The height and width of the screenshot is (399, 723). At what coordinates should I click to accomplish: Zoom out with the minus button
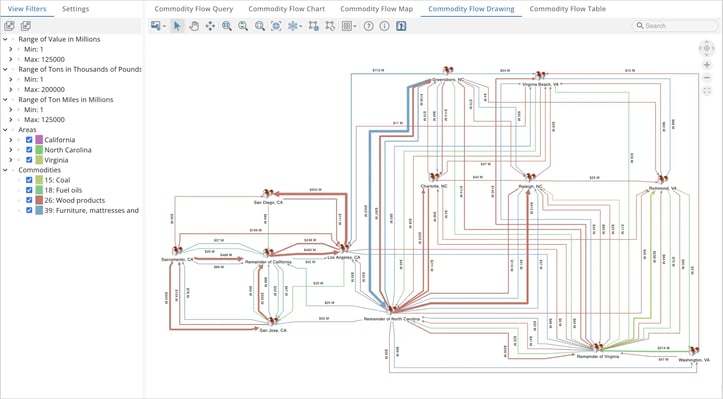coord(706,78)
